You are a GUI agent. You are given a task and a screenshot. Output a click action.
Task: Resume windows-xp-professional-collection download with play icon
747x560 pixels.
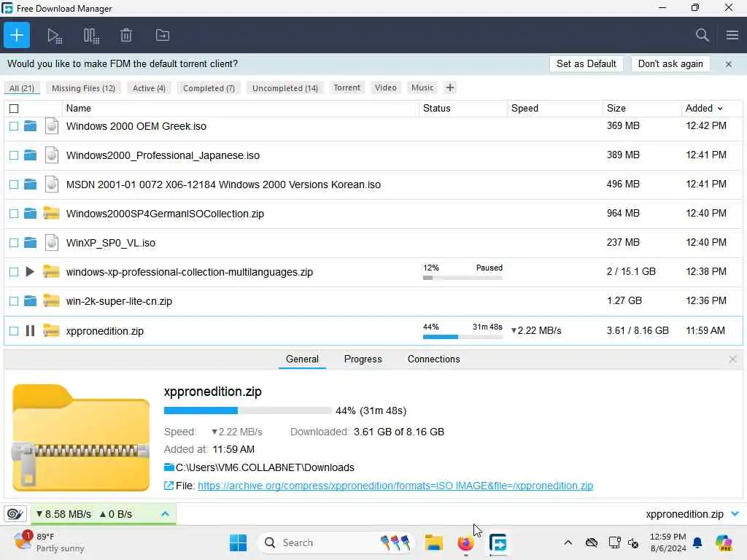pos(29,272)
